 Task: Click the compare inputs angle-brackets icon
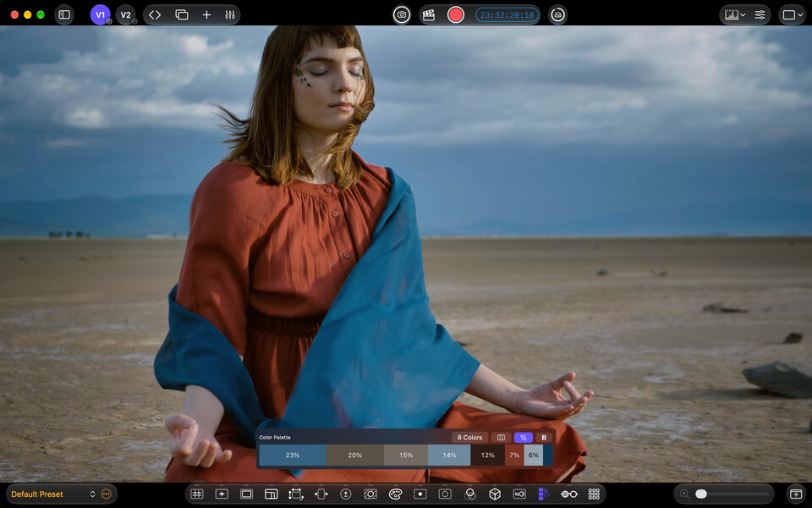click(155, 15)
